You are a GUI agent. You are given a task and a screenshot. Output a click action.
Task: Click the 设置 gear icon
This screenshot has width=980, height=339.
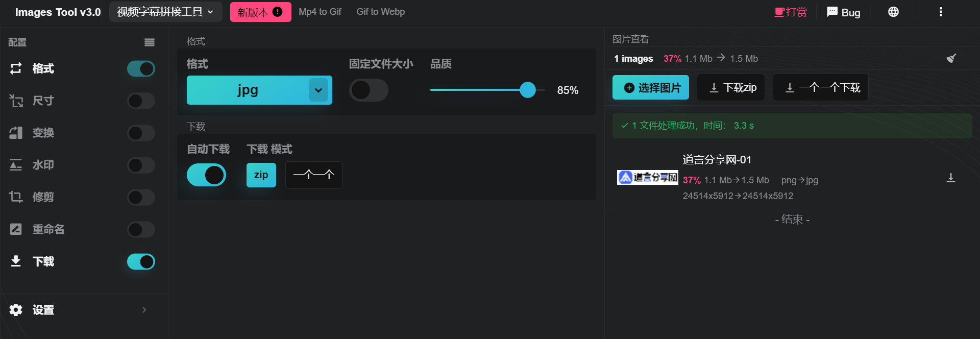[16, 310]
